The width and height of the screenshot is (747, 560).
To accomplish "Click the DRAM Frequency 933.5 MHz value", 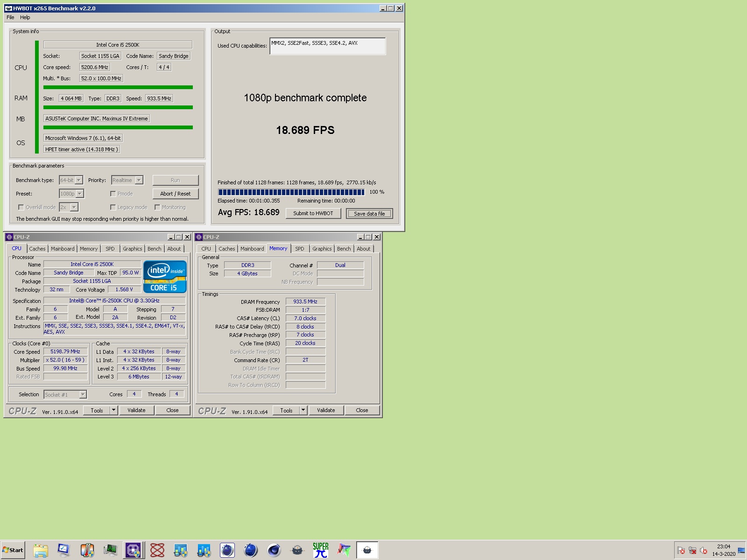I will tap(305, 301).
